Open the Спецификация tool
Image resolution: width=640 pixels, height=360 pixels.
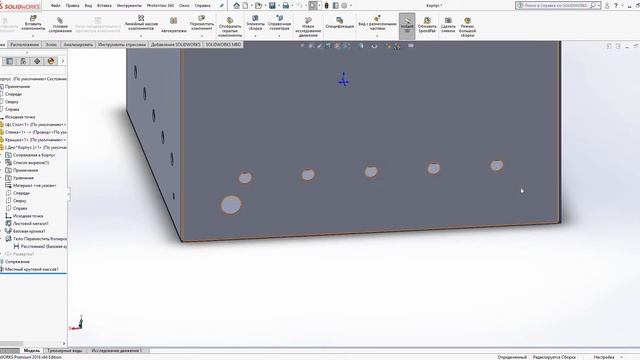(x=340, y=22)
